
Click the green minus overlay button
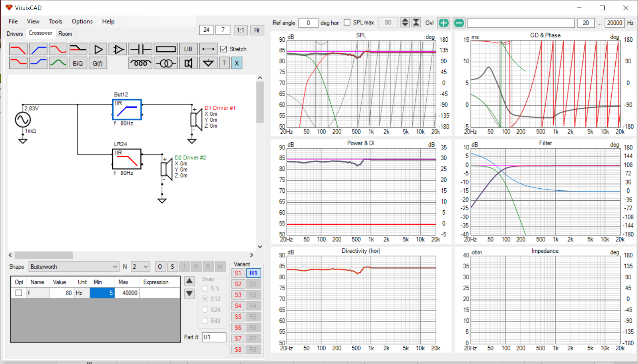pos(459,23)
